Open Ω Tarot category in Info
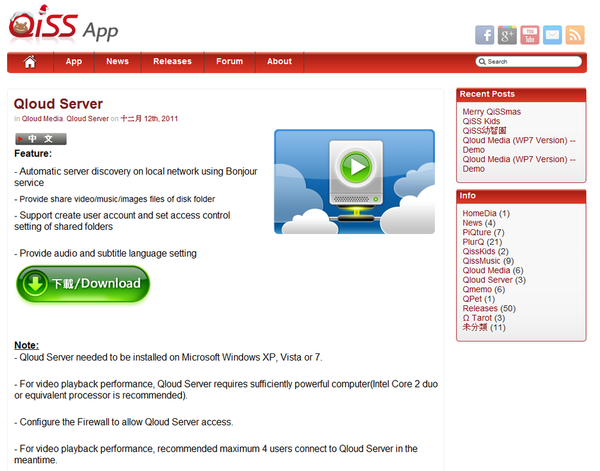The image size is (600, 471). point(477,318)
